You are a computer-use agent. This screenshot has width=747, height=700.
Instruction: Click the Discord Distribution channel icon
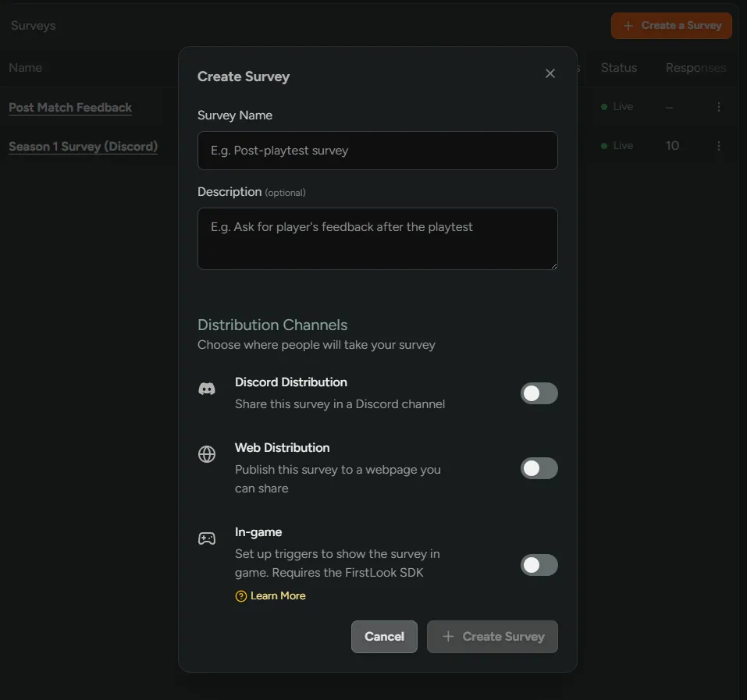click(207, 388)
